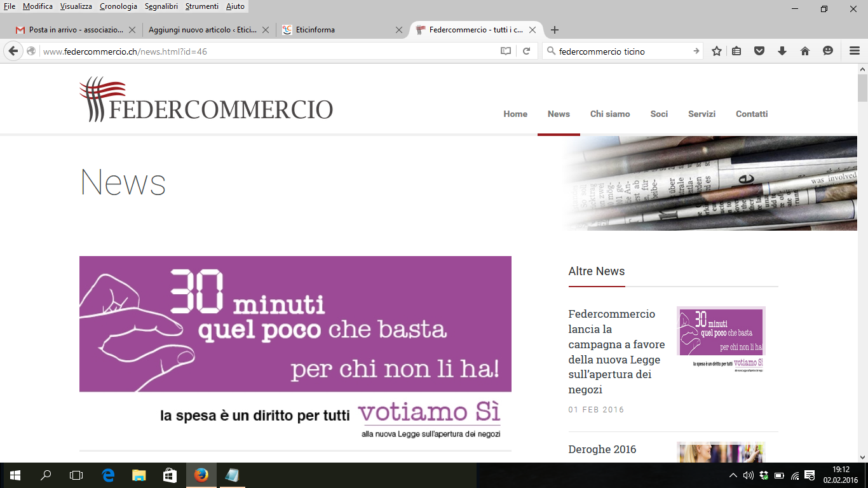Open site identity globe icon

[31, 51]
